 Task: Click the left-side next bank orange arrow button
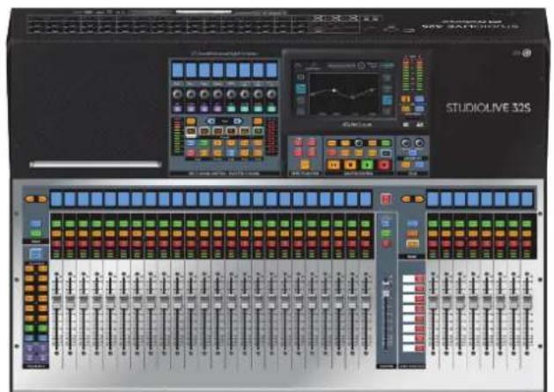(42, 199)
